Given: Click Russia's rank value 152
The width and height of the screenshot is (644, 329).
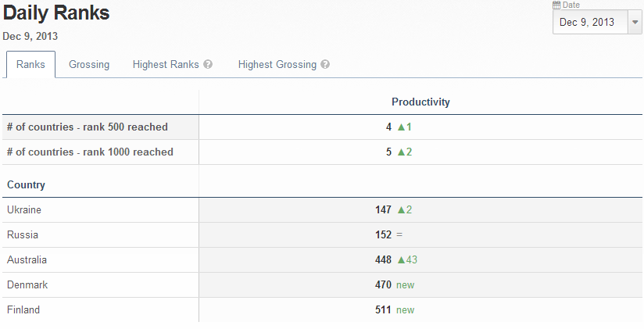Looking at the screenshot, I should (x=383, y=235).
